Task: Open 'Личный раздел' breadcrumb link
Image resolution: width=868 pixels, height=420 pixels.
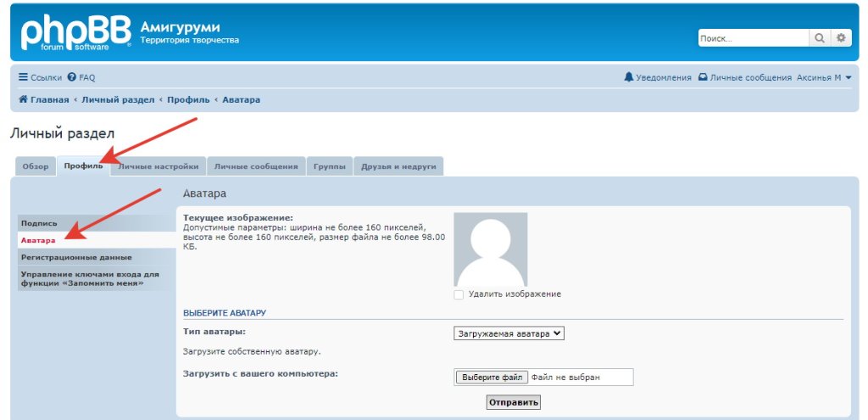Action: [118, 100]
